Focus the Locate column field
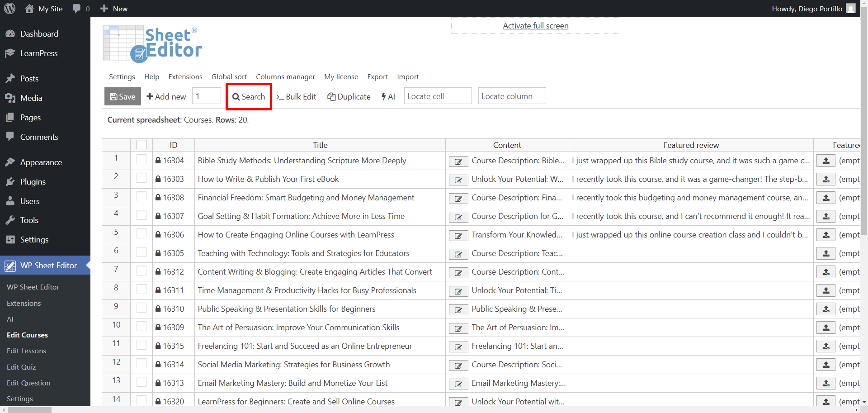Viewport: 868px width, 413px height. (x=512, y=96)
